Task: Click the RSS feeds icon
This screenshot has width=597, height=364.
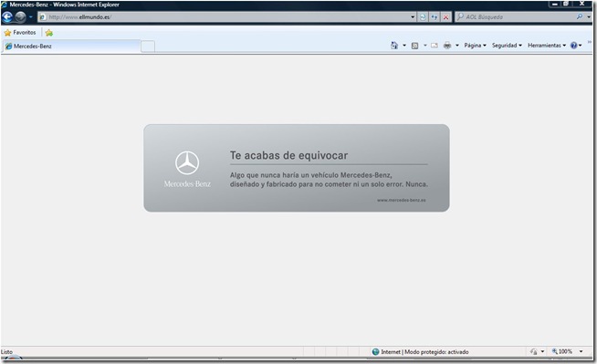Action: click(415, 46)
